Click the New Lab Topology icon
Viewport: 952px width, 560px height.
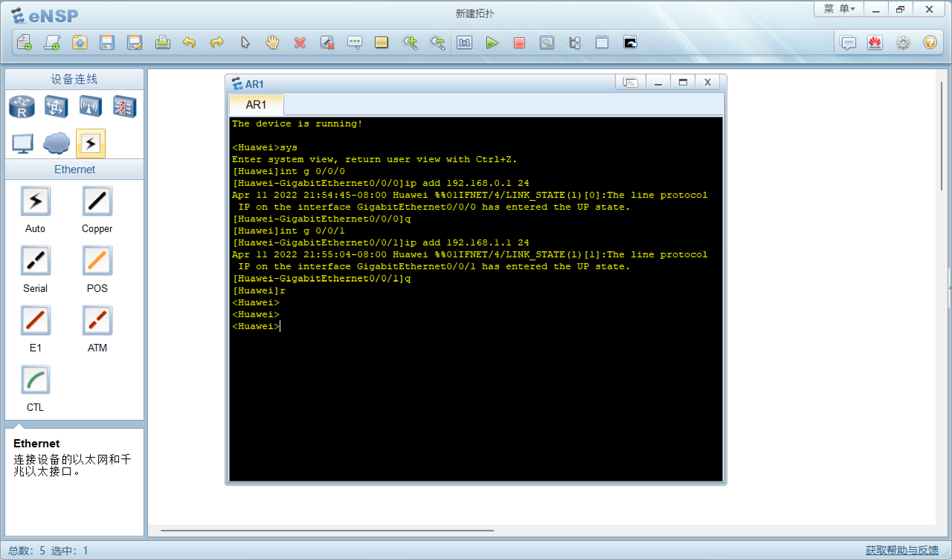click(x=52, y=42)
